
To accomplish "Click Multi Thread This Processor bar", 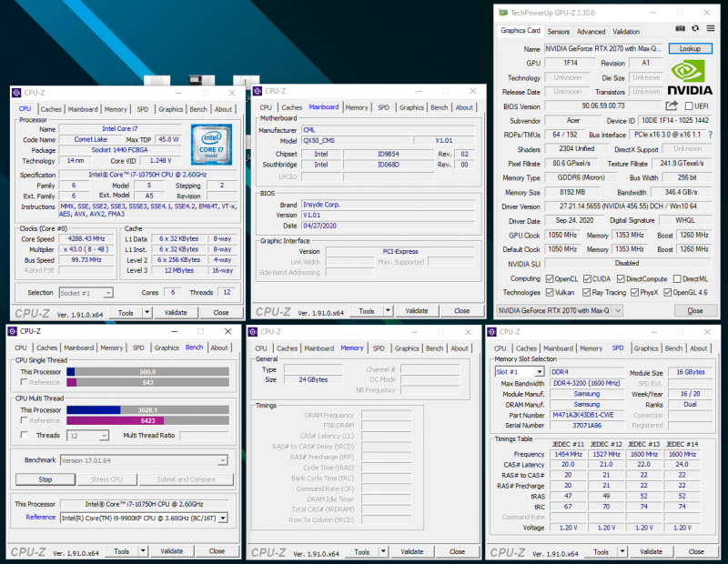I will (x=147, y=410).
